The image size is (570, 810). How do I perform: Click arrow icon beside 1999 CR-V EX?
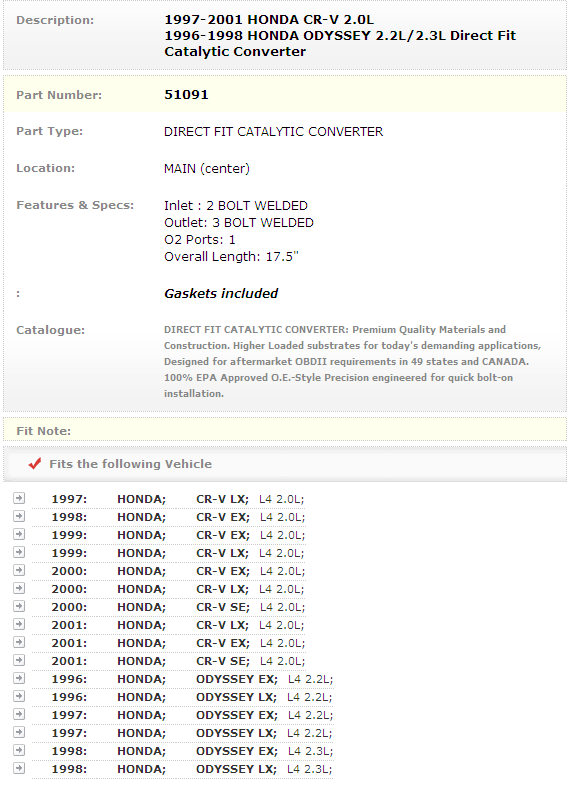pyautogui.click(x=19, y=534)
